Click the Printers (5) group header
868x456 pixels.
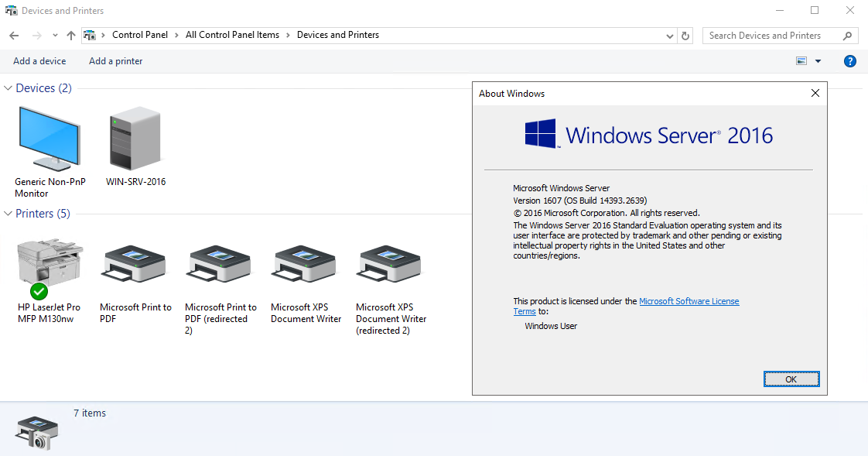tap(43, 214)
